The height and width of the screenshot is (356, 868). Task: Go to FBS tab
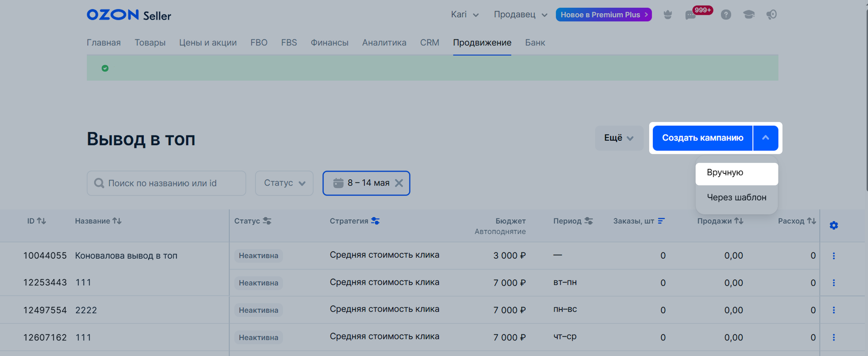pyautogui.click(x=289, y=43)
